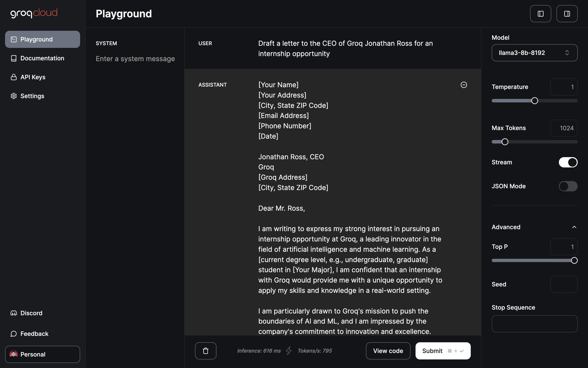The image size is (588, 368).
Task: Enable JSON Mode toggle
Action: [x=568, y=186]
